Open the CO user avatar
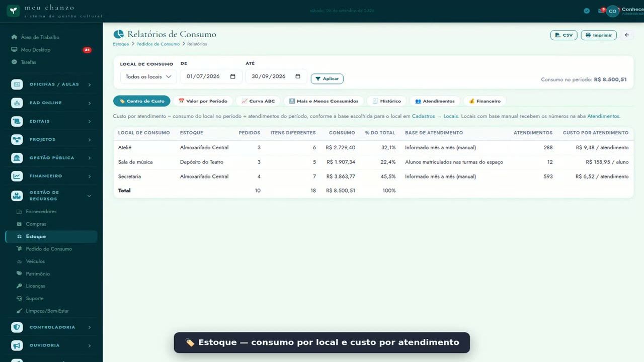 coord(612,11)
